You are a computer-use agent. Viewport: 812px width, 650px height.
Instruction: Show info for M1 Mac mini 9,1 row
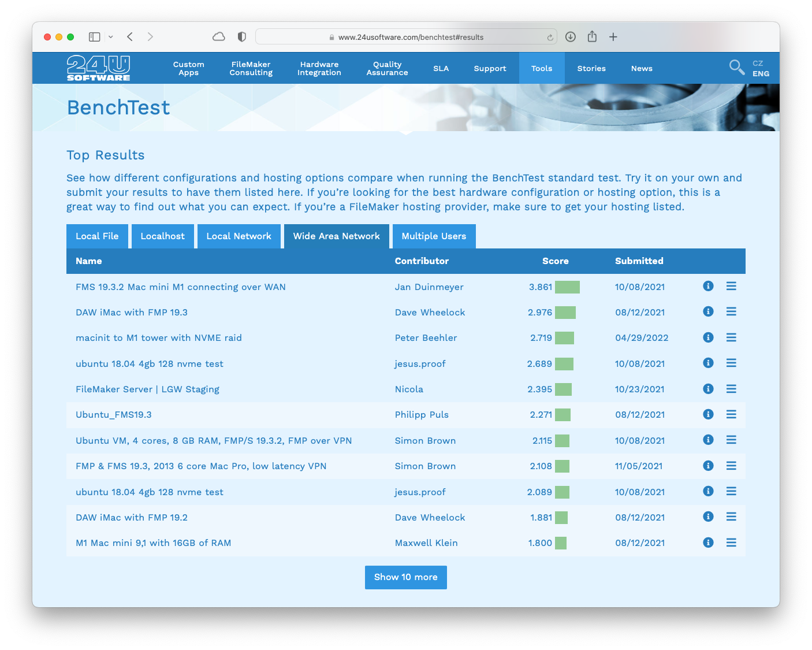coord(708,543)
